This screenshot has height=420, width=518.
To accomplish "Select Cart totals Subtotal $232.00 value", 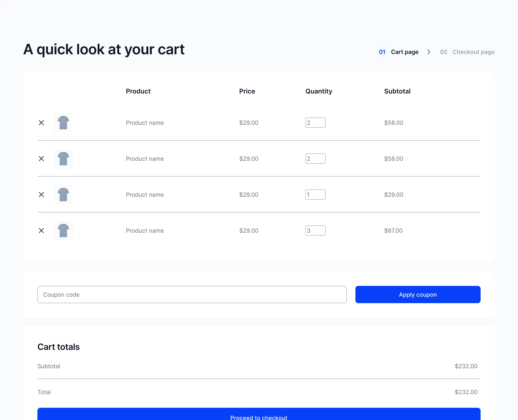I will click(x=466, y=366).
